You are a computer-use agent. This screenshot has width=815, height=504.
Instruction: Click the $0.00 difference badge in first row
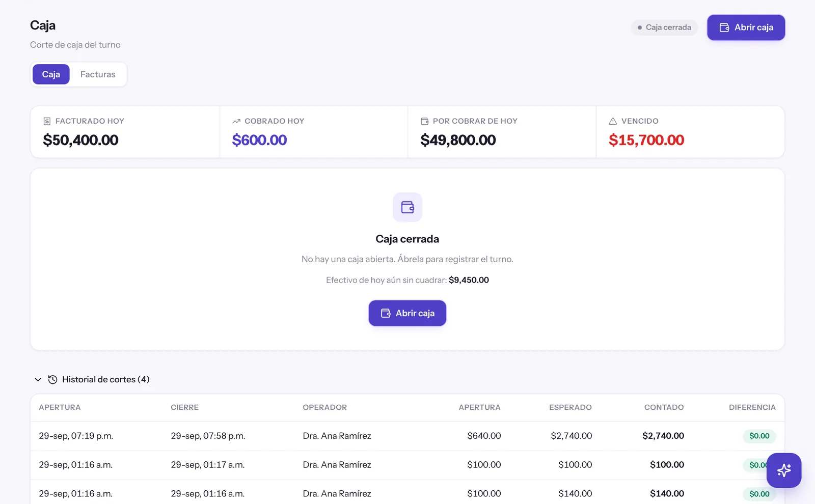click(x=759, y=436)
